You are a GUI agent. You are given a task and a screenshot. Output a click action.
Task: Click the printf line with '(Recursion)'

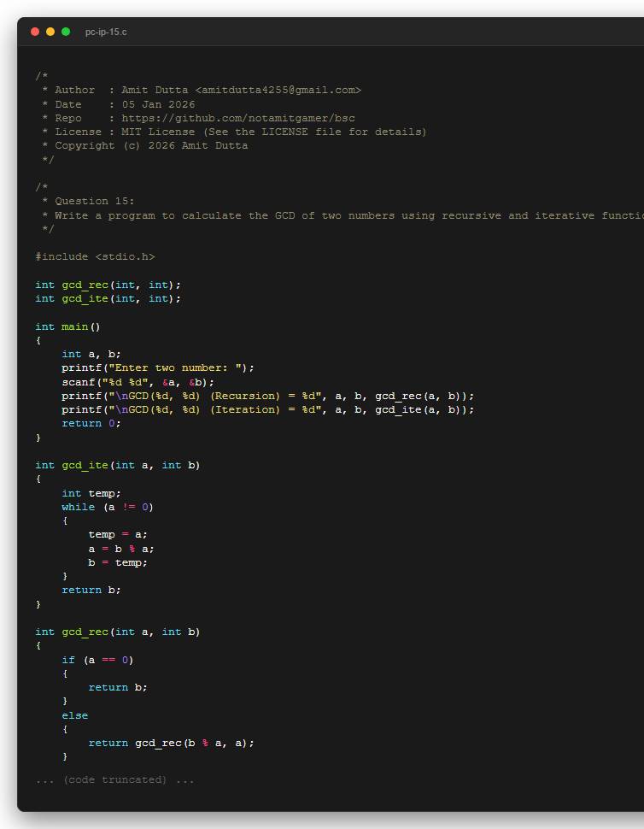tap(268, 396)
